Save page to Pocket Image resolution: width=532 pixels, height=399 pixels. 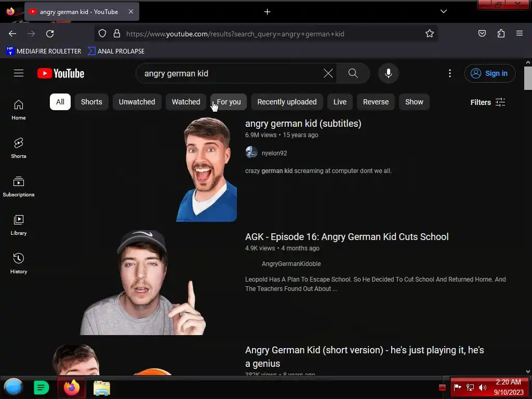(482, 34)
